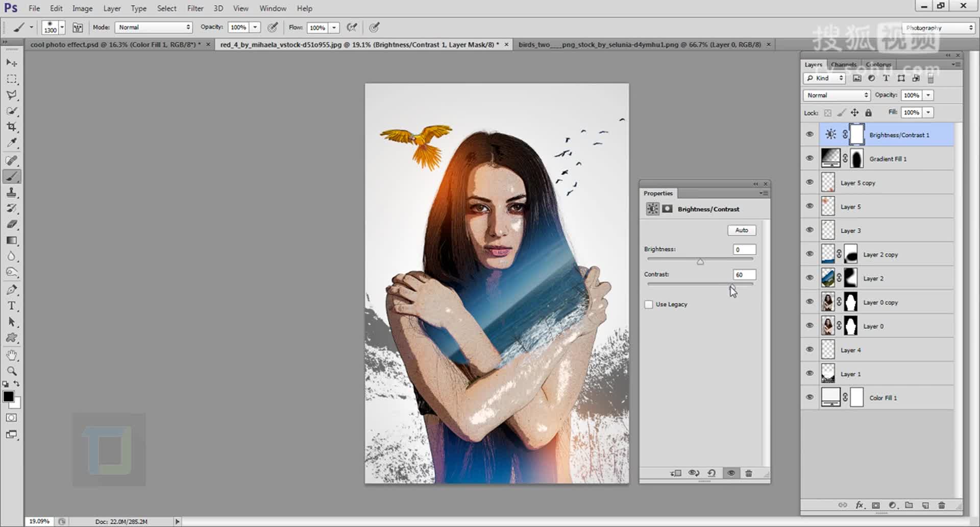Click the Brightness value field
This screenshot has height=527, width=980.
coord(744,250)
